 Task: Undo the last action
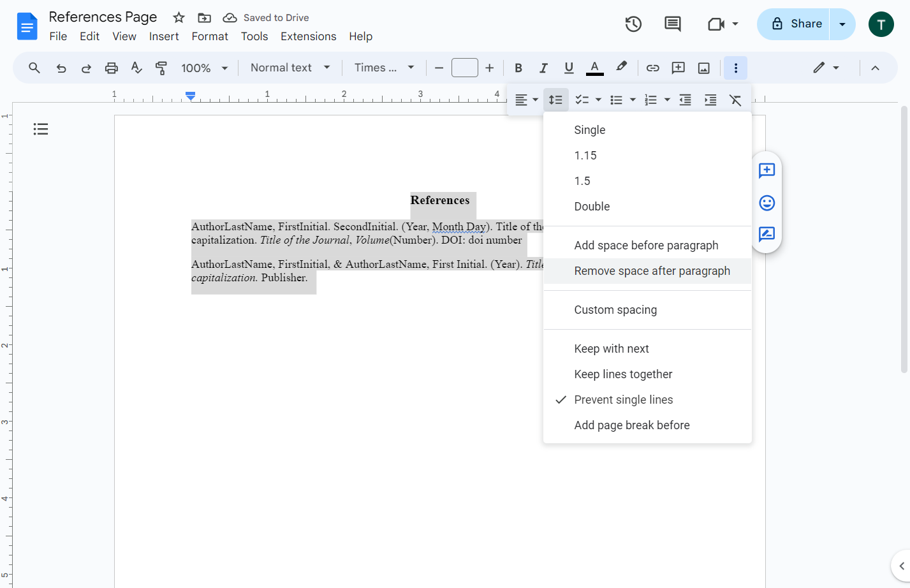(x=61, y=68)
